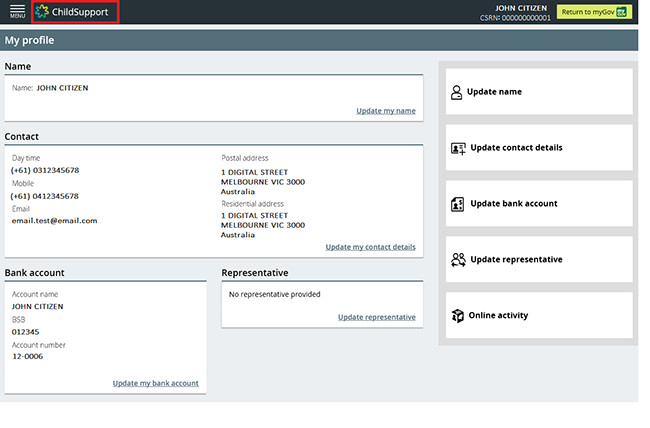This screenshot has height=428, width=650.
Task: Open Update bank account side option
Action: click(513, 204)
